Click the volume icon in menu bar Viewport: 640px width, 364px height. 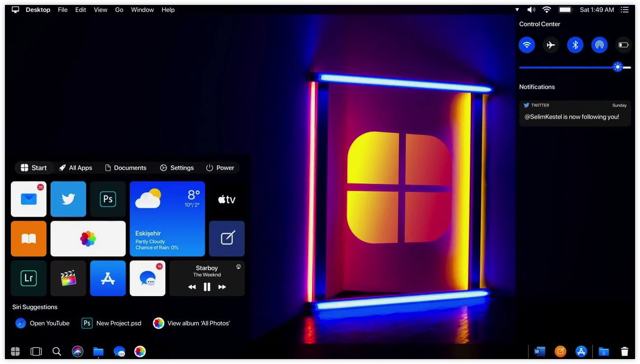531,10
